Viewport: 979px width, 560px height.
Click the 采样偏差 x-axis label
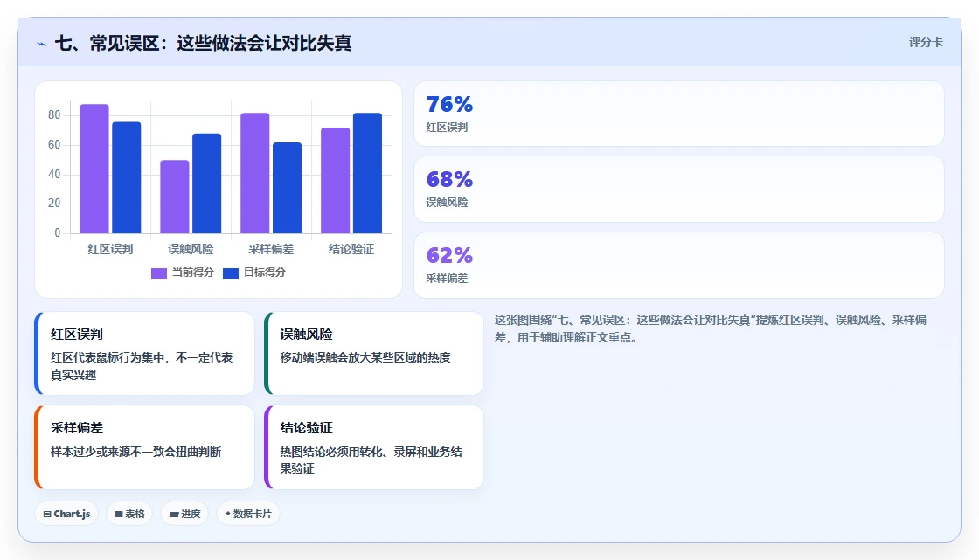[271, 249]
